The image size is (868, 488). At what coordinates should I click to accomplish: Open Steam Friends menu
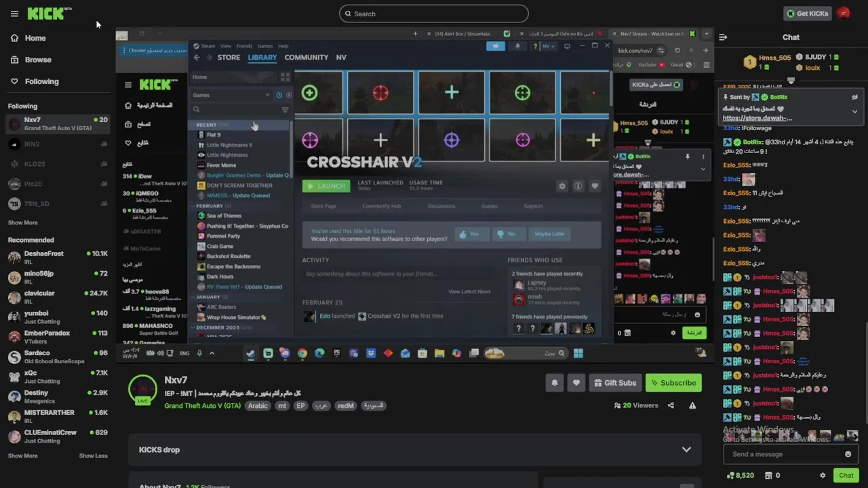(244, 46)
